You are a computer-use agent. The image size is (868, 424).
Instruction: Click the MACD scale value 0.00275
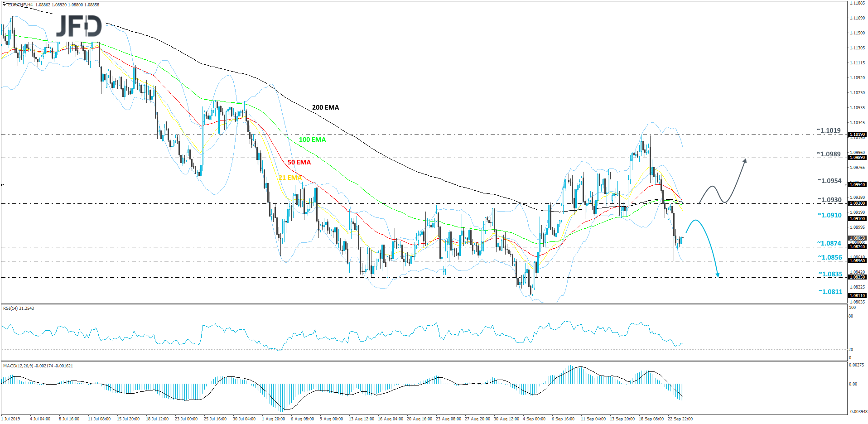[x=856, y=365]
